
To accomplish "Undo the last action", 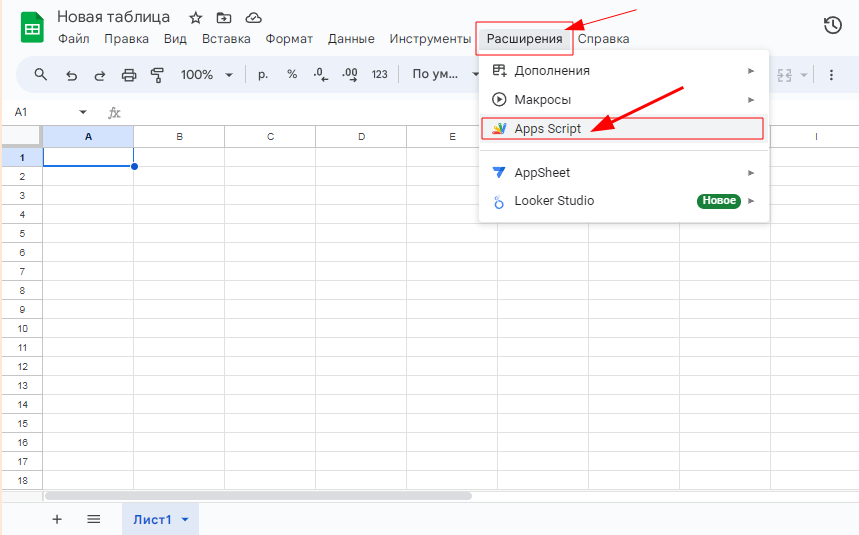I will [71, 75].
